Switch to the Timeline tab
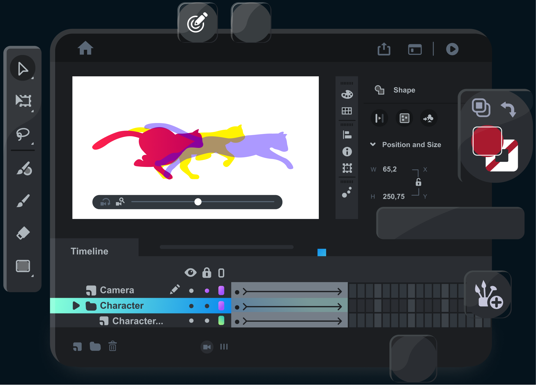 pos(89,251)
